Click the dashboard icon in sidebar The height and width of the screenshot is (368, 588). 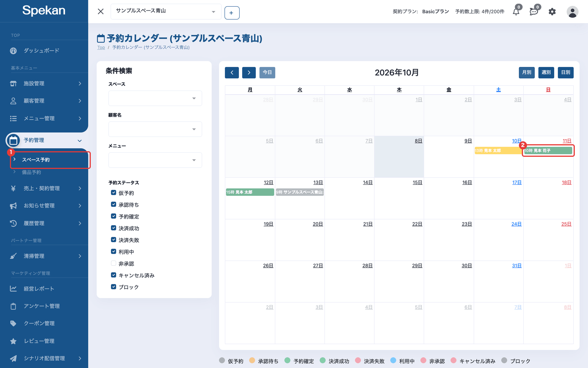point(13,51)
